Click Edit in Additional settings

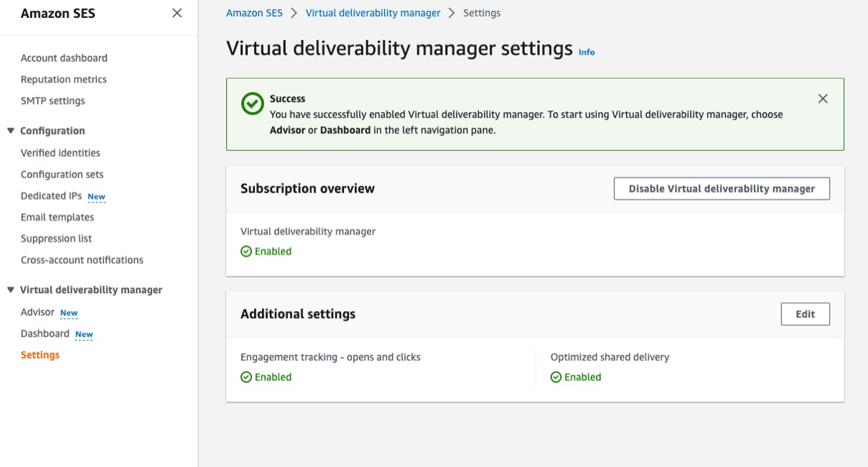coord(805,314)
